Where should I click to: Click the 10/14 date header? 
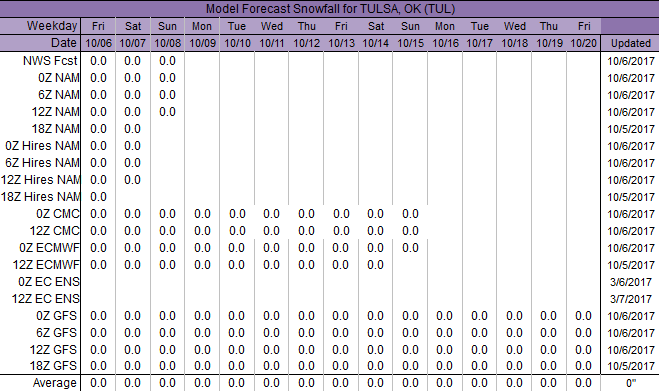tap(375, 43)
